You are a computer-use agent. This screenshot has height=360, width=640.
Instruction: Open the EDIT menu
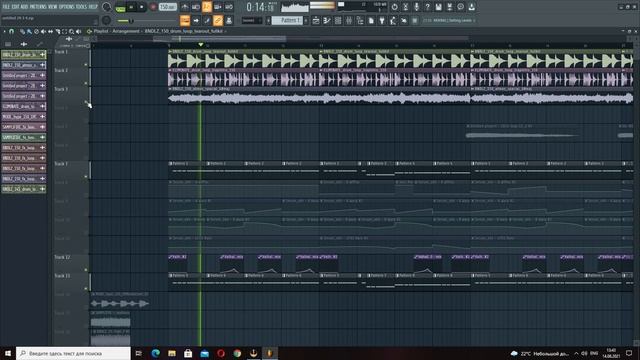pyautogui.click(x=16, y=7)
